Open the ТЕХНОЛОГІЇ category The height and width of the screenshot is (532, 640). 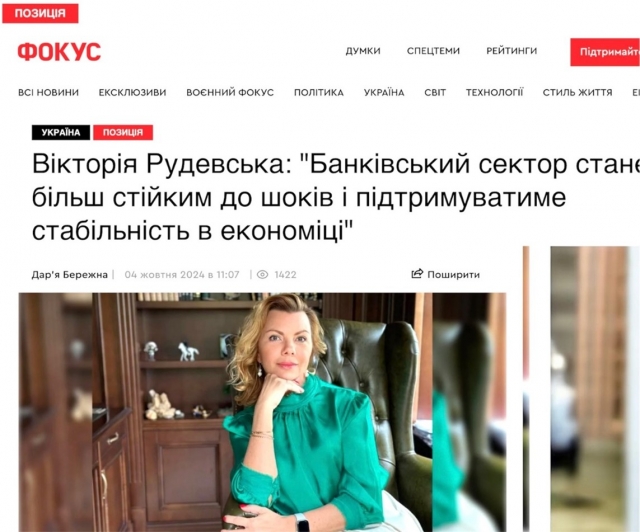point(494,93)
